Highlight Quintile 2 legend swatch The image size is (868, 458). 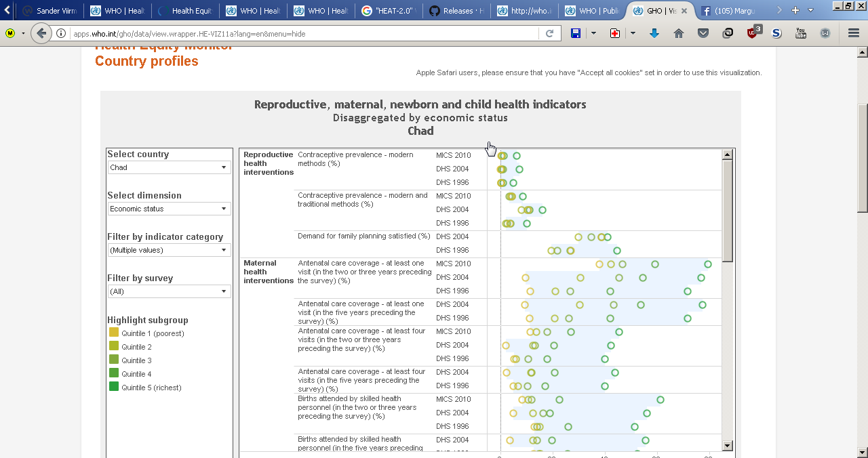click(114, 346)
